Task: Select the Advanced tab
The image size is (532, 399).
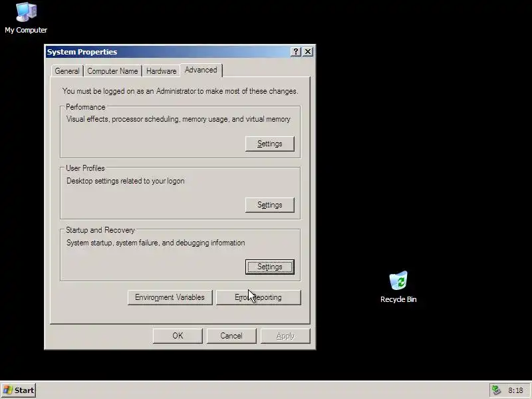Action: (x=201, y=70)
